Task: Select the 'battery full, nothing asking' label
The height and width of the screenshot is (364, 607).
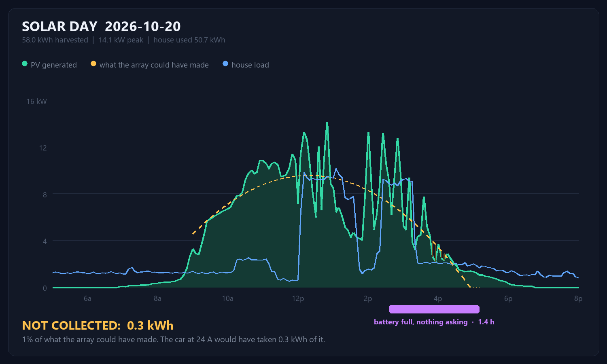Action: 421,322
